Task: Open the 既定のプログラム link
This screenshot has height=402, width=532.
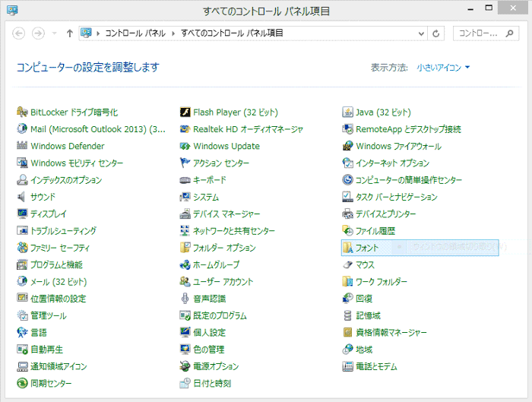Action: click(x=220, y=315)
